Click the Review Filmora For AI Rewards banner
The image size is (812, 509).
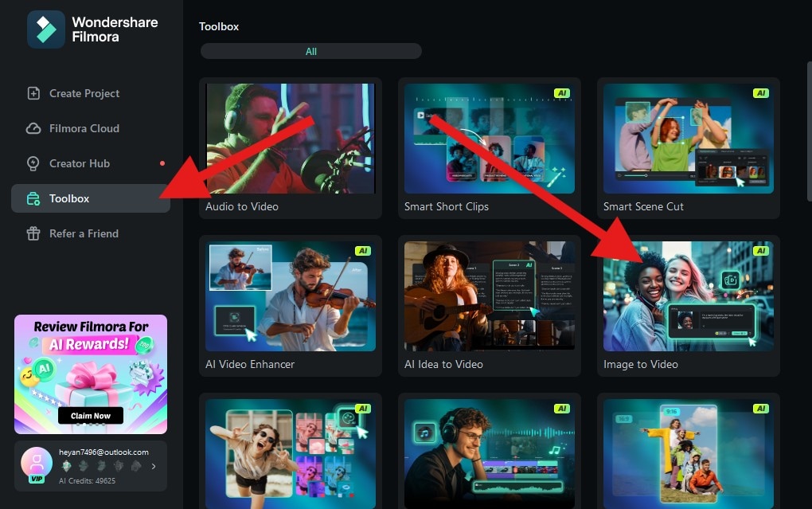pyautogui.click(x=91, y=374)
